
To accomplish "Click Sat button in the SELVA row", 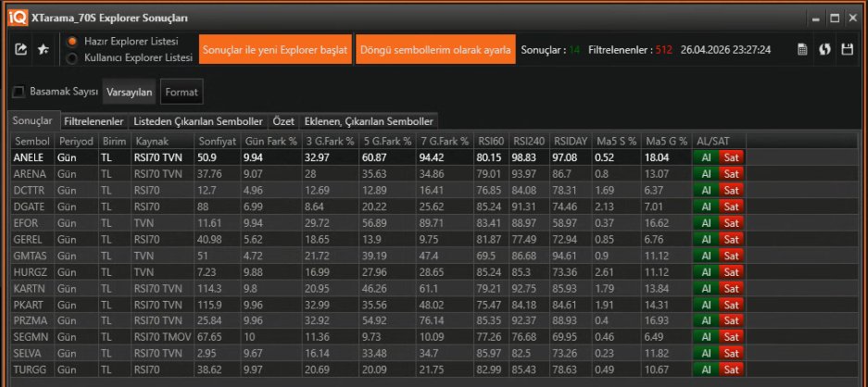I will point(731,354).
